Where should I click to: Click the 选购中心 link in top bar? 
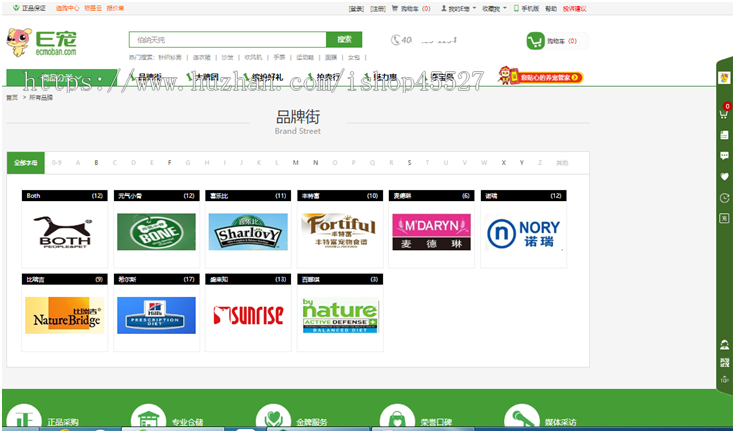pos(68,8)
